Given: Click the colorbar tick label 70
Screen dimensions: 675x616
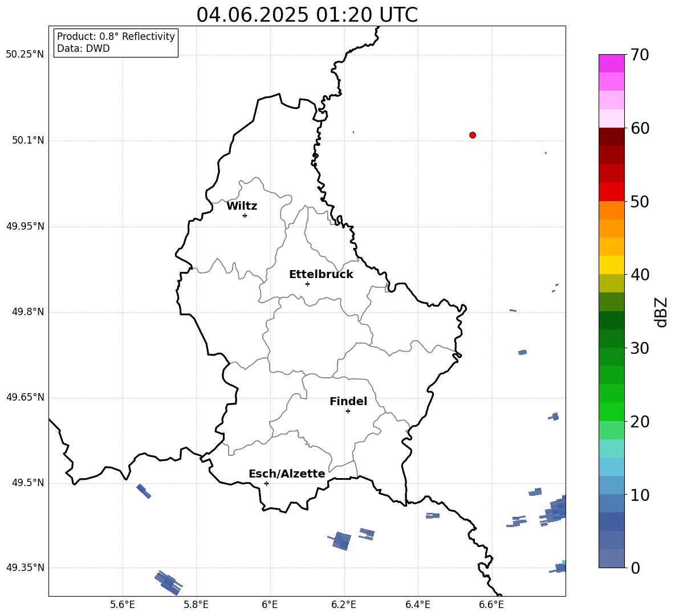Looking at the screenshot, I should click(640, 55).
